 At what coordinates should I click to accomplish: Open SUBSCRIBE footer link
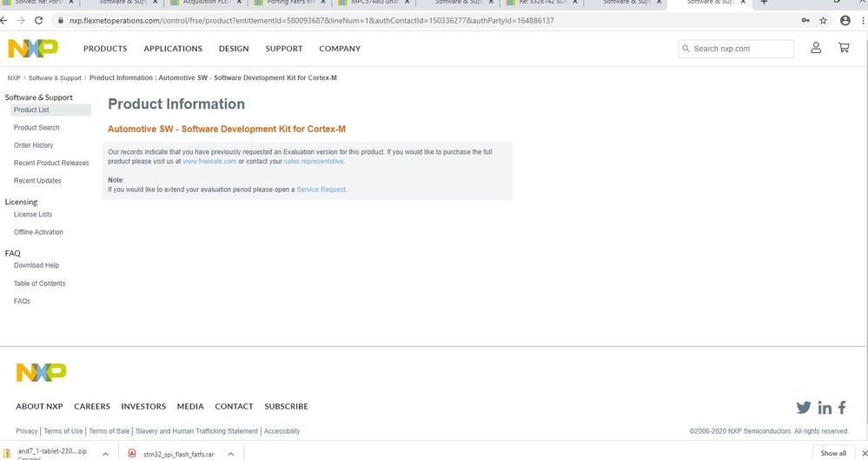click(x=286, y=406)
